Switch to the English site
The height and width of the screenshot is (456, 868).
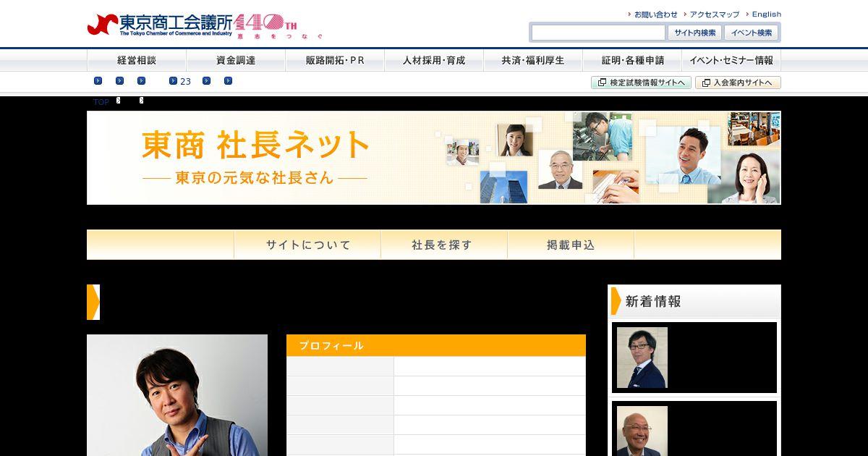(766, 14)
